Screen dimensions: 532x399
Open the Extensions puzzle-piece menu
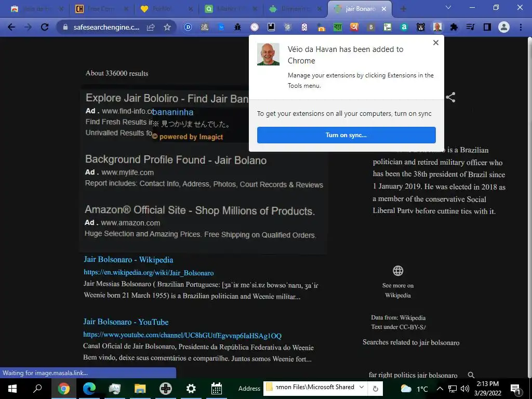pyautogui.click(x=454, y=27)
